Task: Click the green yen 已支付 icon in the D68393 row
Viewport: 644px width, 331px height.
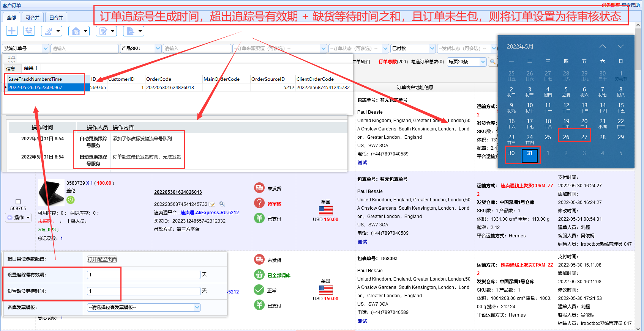Action: pos(259,305)
